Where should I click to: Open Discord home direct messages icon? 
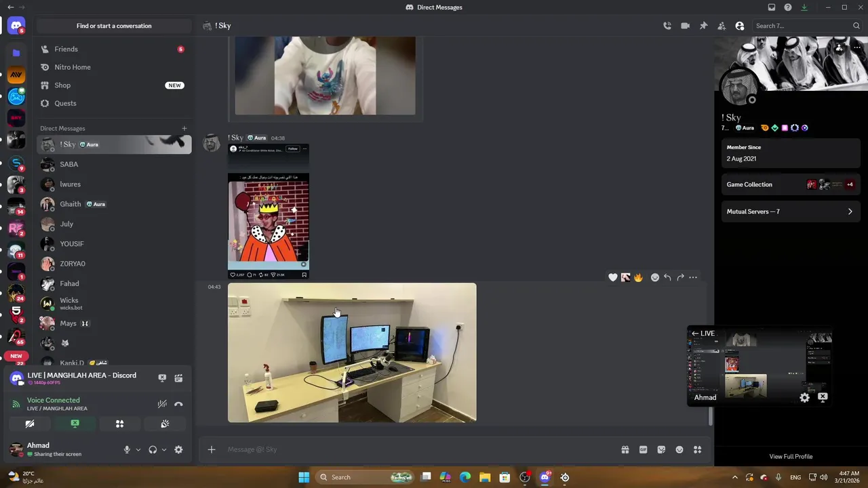tap(16, 26)
